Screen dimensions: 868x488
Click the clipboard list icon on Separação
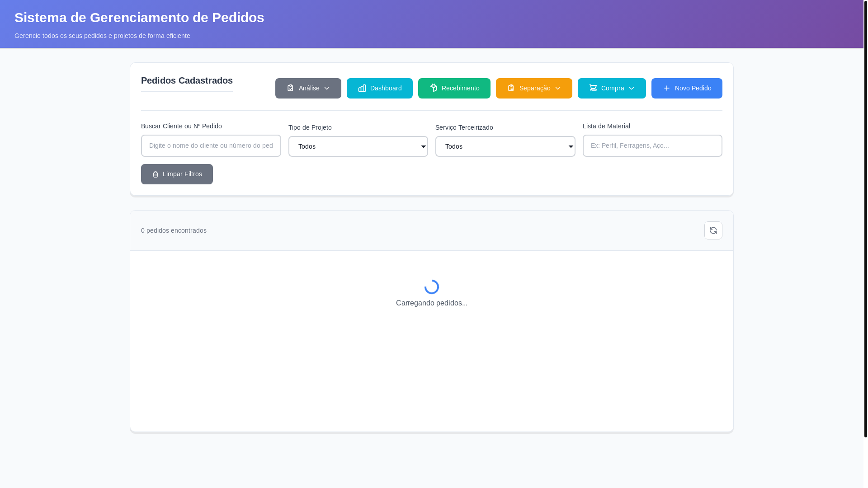pyautogui.click(x=511, y=88)
